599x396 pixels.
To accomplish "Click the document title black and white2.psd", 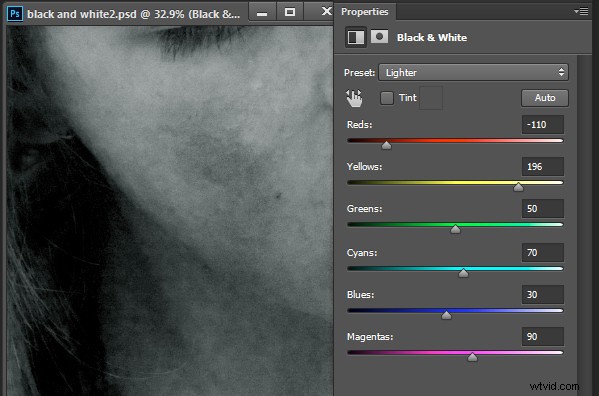I will (82, 14).
